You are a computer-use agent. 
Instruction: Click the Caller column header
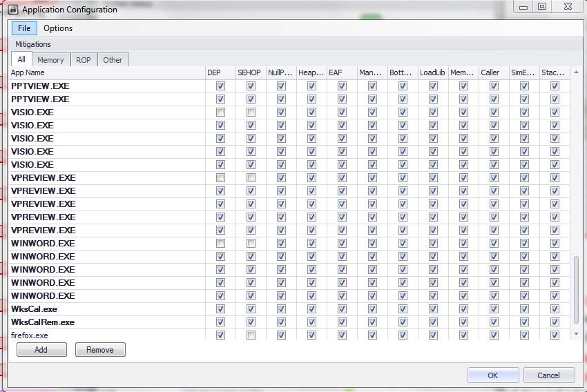point(494,72)
